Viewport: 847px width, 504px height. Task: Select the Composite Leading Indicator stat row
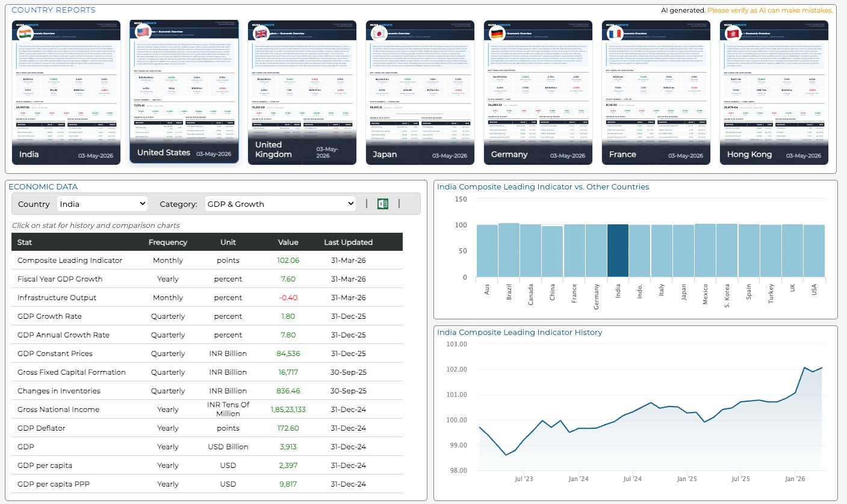tap(207, 260)
